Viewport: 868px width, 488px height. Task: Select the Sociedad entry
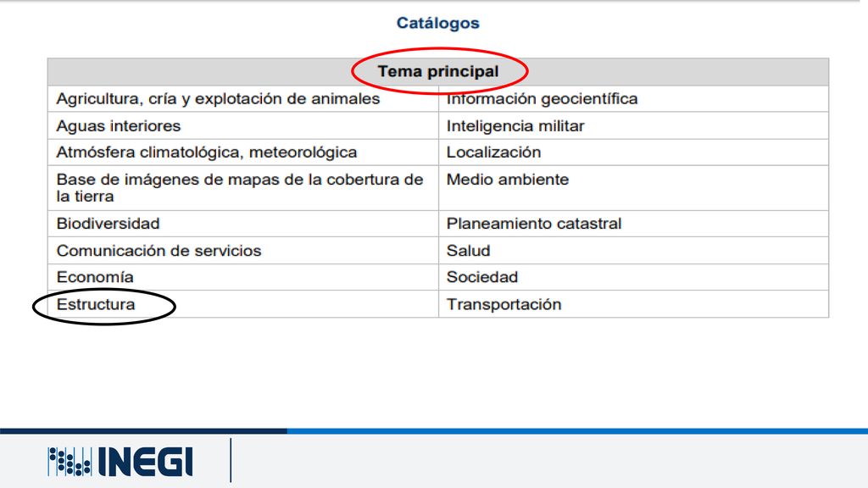click(x=482, y=277)
